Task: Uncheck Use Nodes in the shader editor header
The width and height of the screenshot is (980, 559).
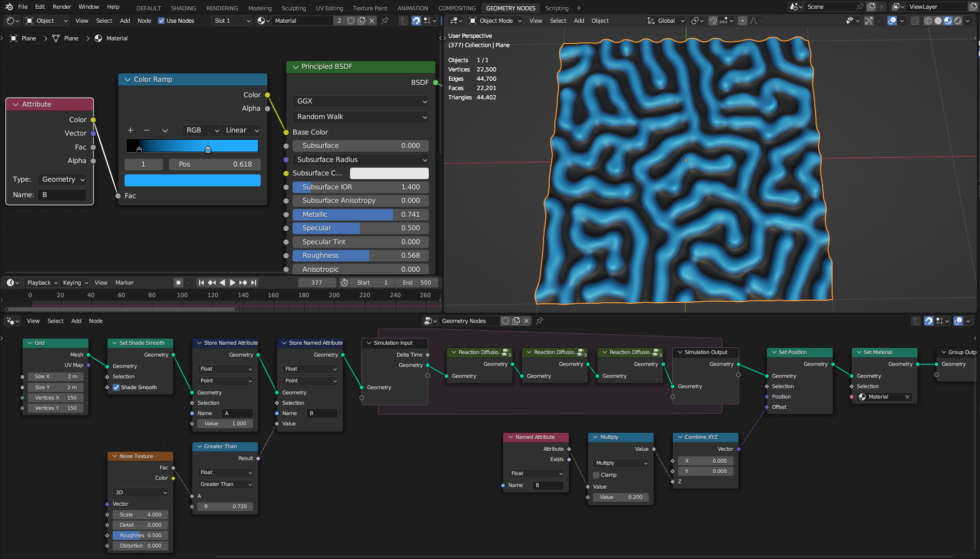Action: click(161, 21)
